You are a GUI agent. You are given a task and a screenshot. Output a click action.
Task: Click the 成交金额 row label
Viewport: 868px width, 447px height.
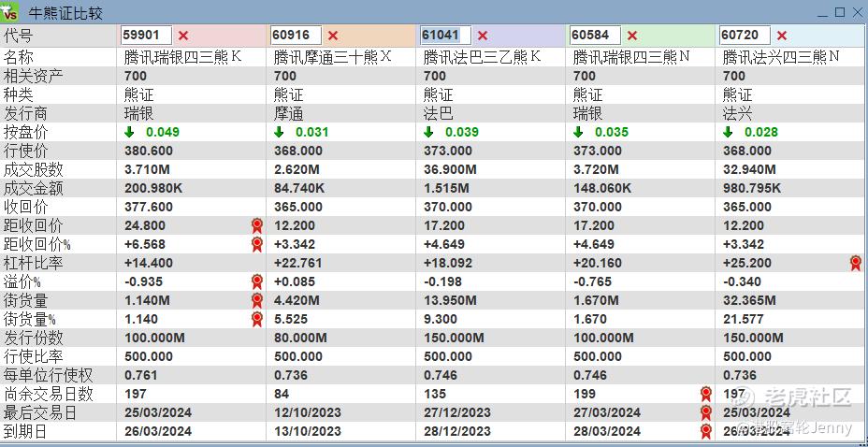coord(34,189)
